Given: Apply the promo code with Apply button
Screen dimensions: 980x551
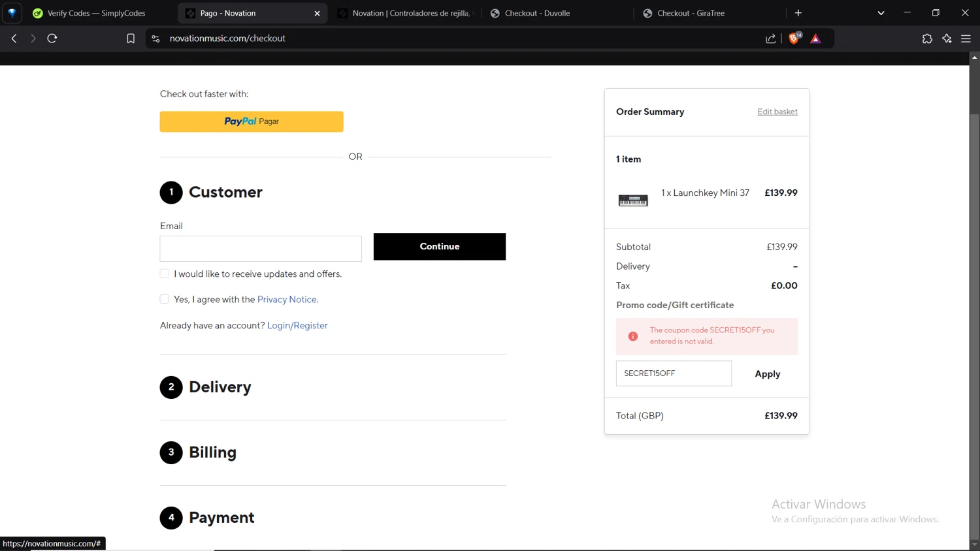Looking at the screenshot, I should pos(768,374).
